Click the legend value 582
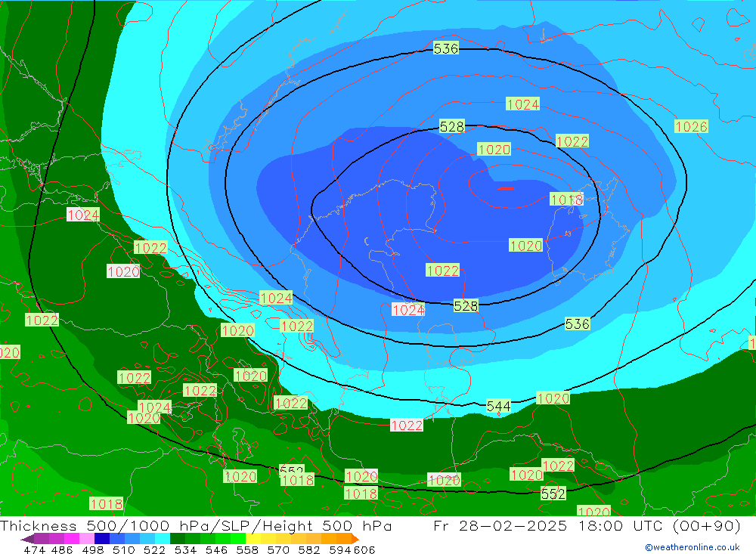756x554 pixels. pyautogui.click(x=308, y=549)
